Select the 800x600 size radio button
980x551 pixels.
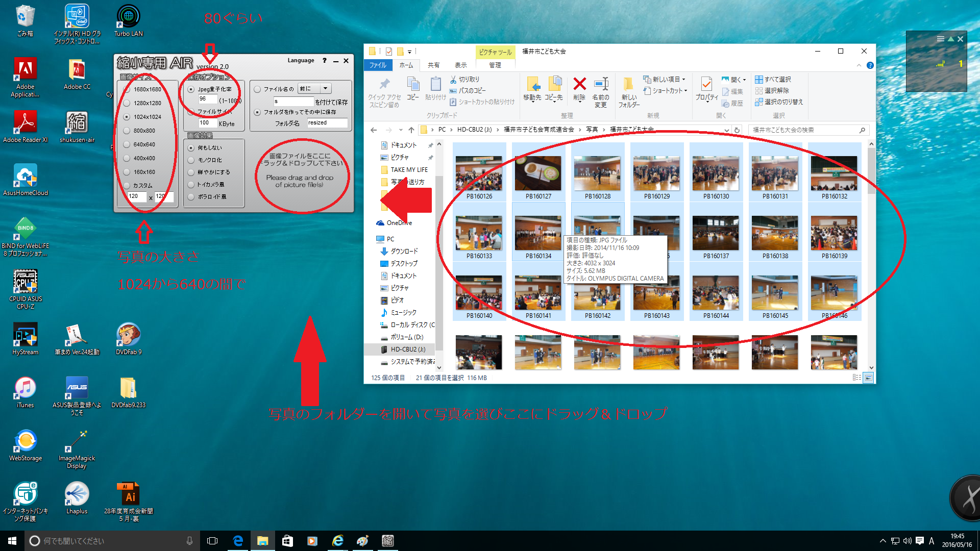[127, 131]
